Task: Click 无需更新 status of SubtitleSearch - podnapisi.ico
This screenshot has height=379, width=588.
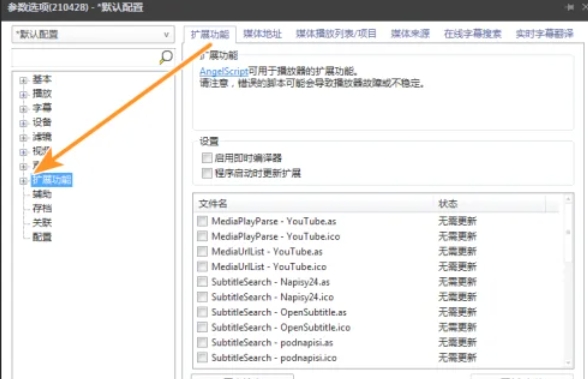Action: (x=458, y=357)
